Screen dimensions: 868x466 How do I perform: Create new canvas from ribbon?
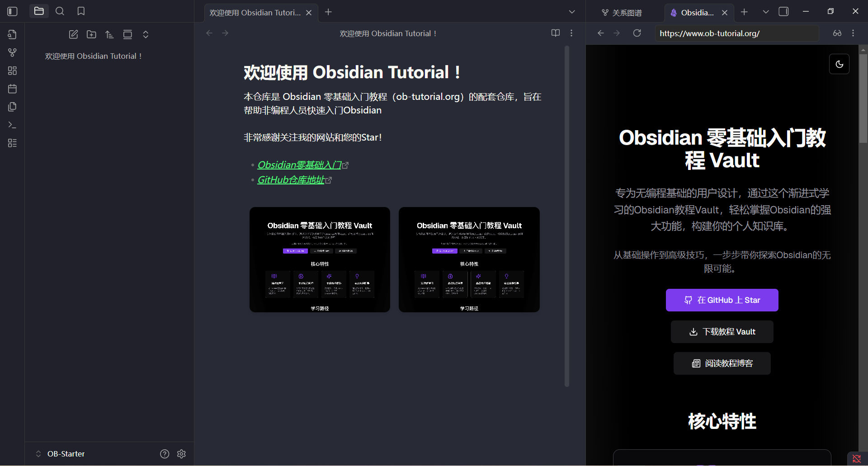[x=12, y=71]
